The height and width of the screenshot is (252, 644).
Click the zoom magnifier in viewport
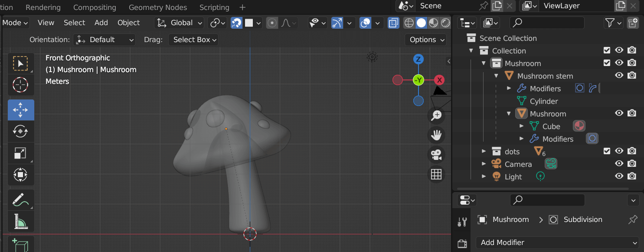[436, 115]
